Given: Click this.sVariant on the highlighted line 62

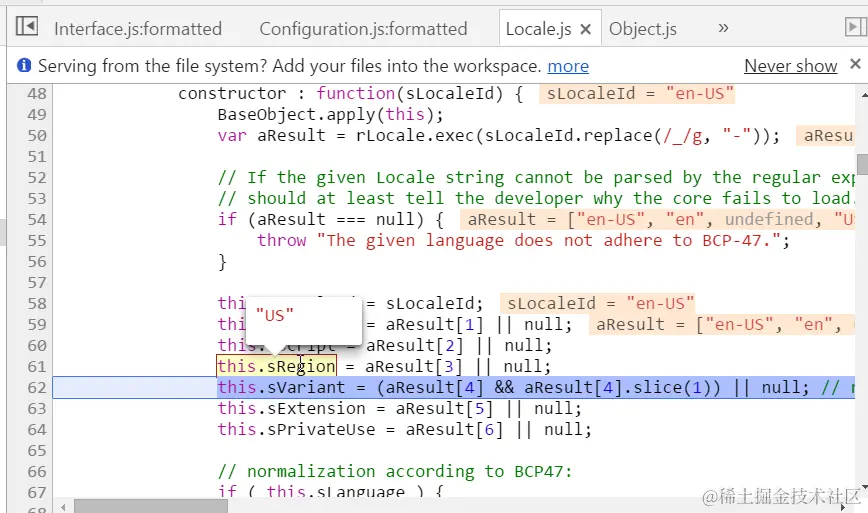Looking at the screenshot, I should coord(281,388).
